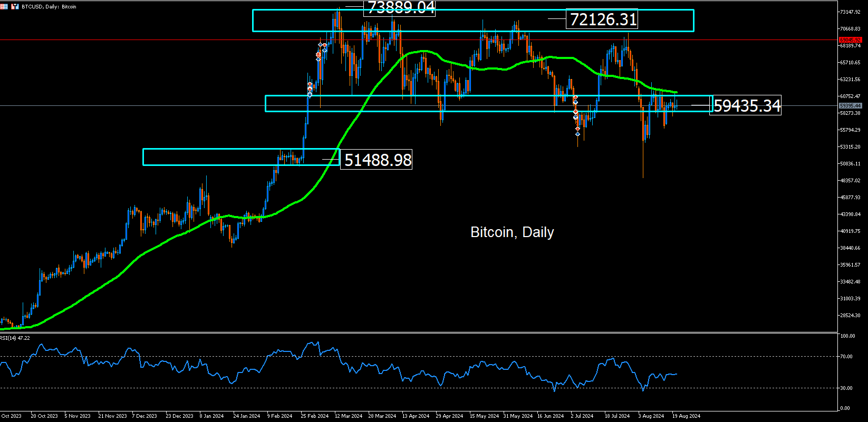Click the RSI 70.00 level value
The height and width of the screenshot is (422, 868).
tap(847, 357)
